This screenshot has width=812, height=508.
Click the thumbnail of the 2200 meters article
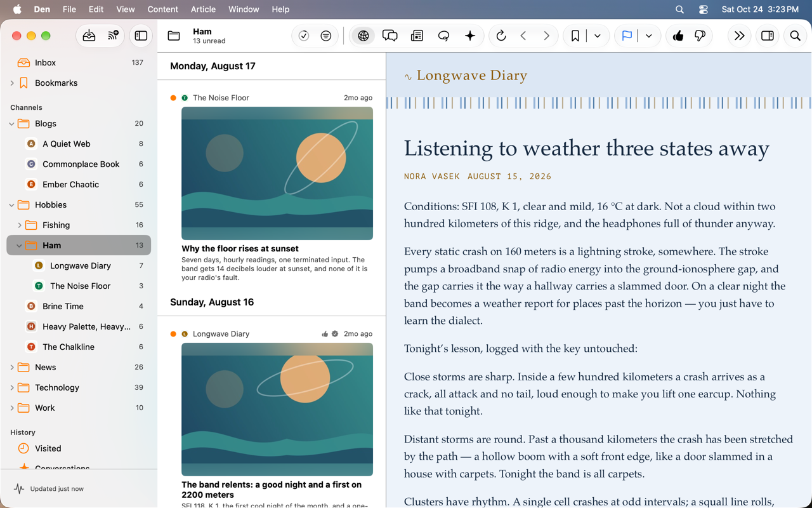tap(277, 410)
